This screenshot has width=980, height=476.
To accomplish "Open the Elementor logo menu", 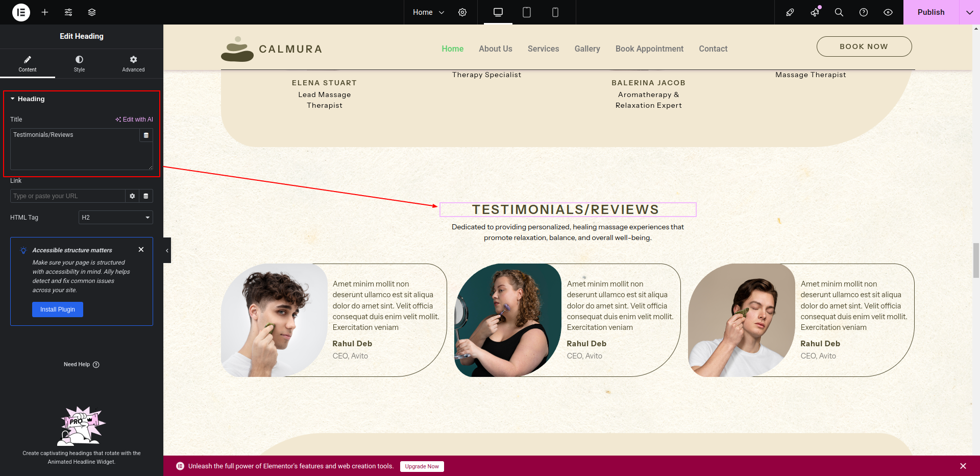I will 21,12.
